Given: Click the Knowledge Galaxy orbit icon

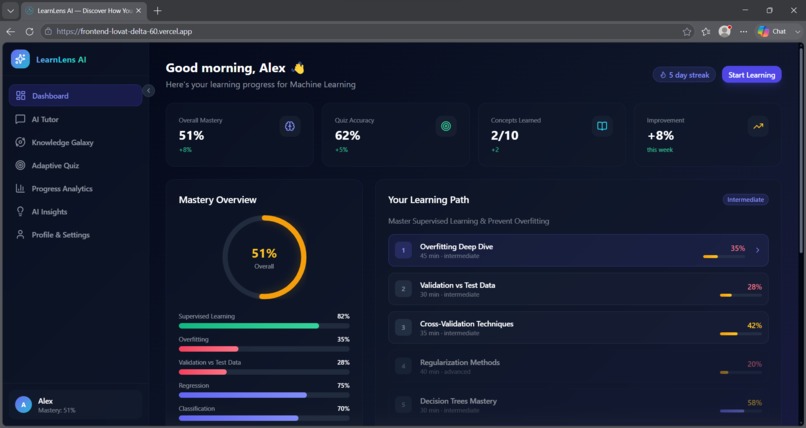Looking at the screenshot, I should 20,142.
